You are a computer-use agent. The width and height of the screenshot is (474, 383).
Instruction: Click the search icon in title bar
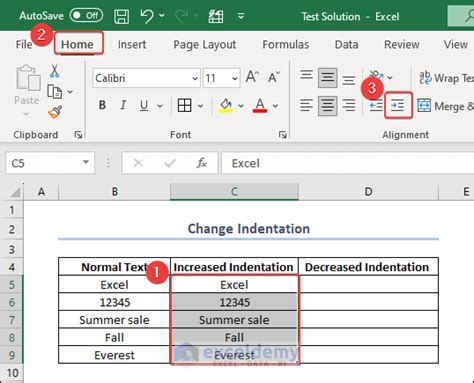point(469,16)
